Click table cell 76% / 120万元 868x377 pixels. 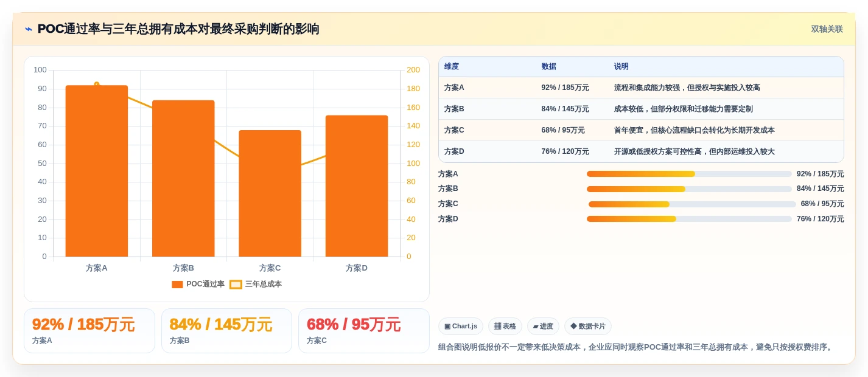(565, 151)
